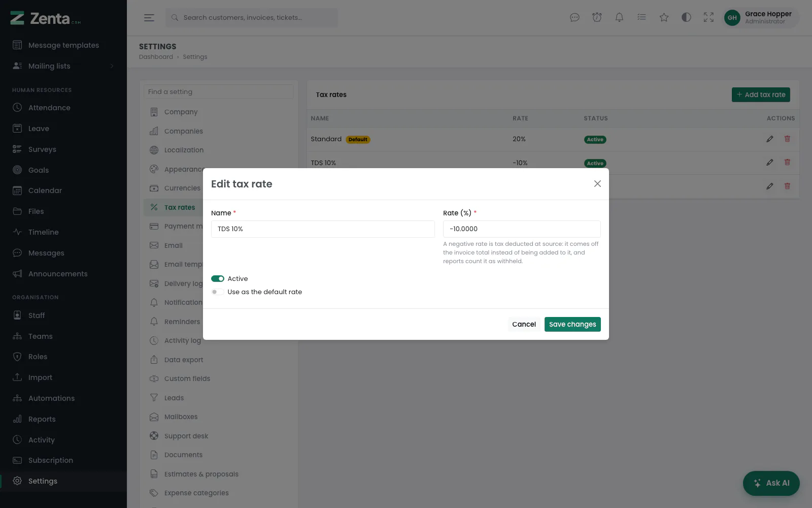Open the Grace Hopper user menu
Viewport: 812px width, 508px height.
[761, 18]
